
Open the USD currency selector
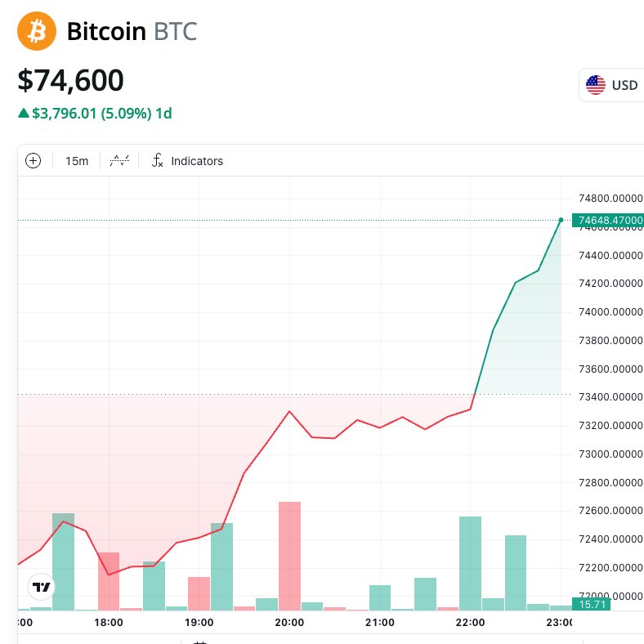[x=612, y=85]
